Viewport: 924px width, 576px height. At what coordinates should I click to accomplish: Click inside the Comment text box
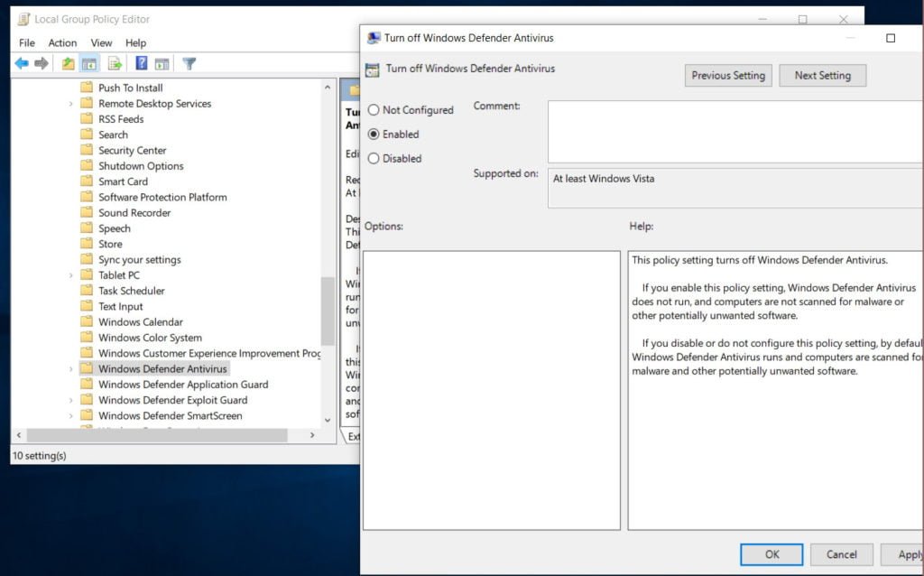[735, 132]
